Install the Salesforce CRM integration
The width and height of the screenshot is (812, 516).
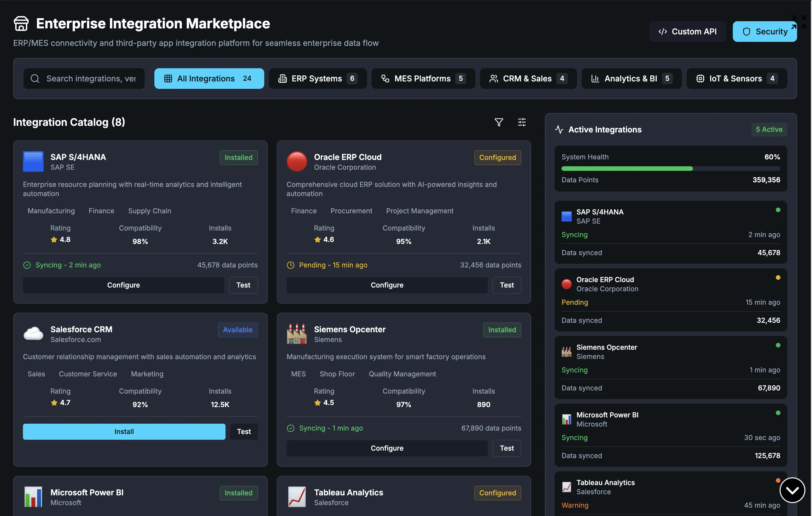(x=124, y=432)
